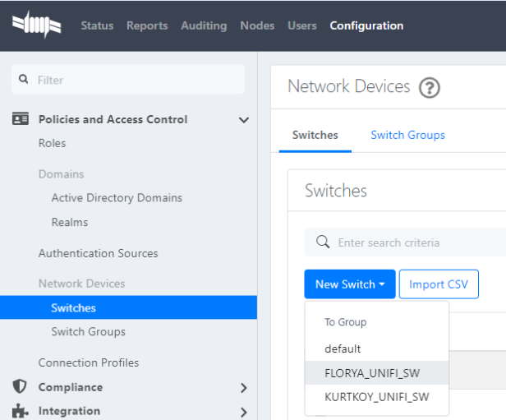Image resolution: width=506 pixels, height=420 pixels.
Task: Expand the Integration section
Action: [243, 411]
